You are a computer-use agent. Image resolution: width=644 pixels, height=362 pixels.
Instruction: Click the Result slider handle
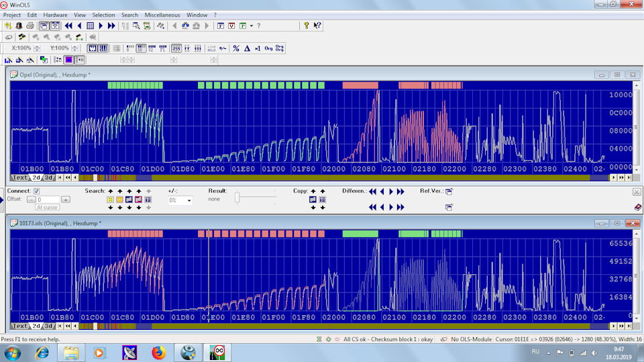[237, 196]
